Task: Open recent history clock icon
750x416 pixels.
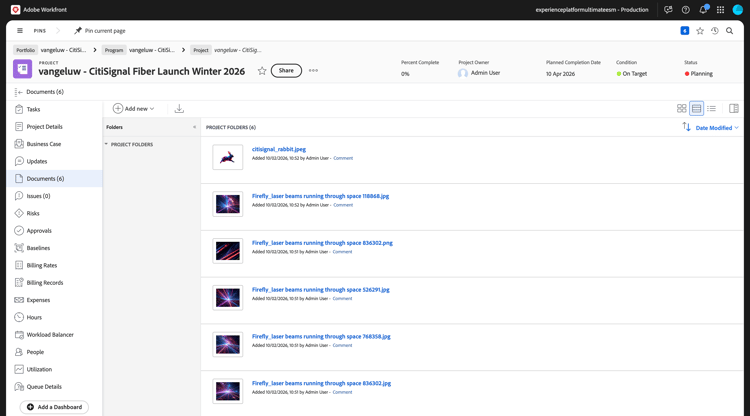Action: 715,31
